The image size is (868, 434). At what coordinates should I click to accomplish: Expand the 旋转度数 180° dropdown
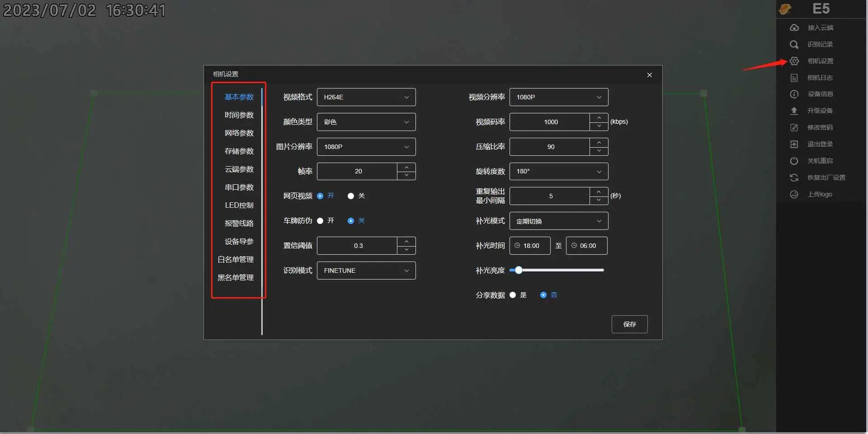tap(558, 171)
